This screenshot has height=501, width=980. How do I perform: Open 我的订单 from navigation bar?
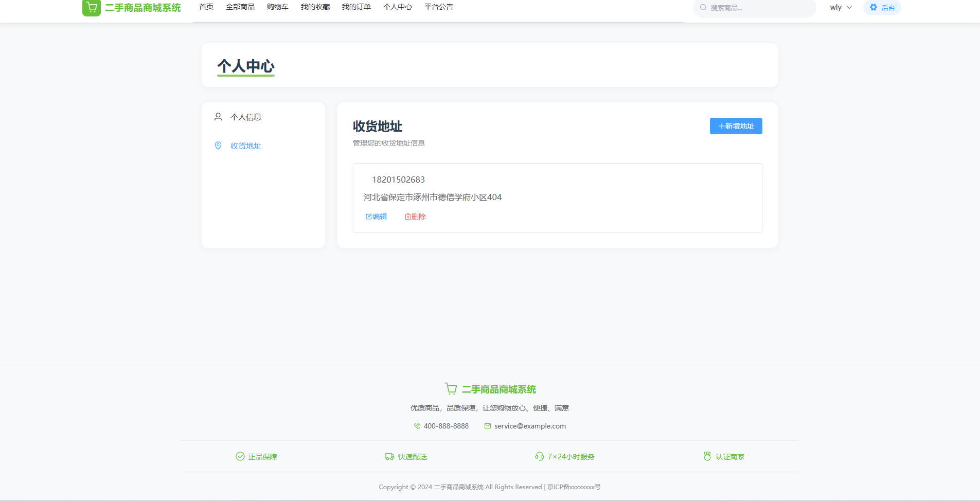[356, 7]
